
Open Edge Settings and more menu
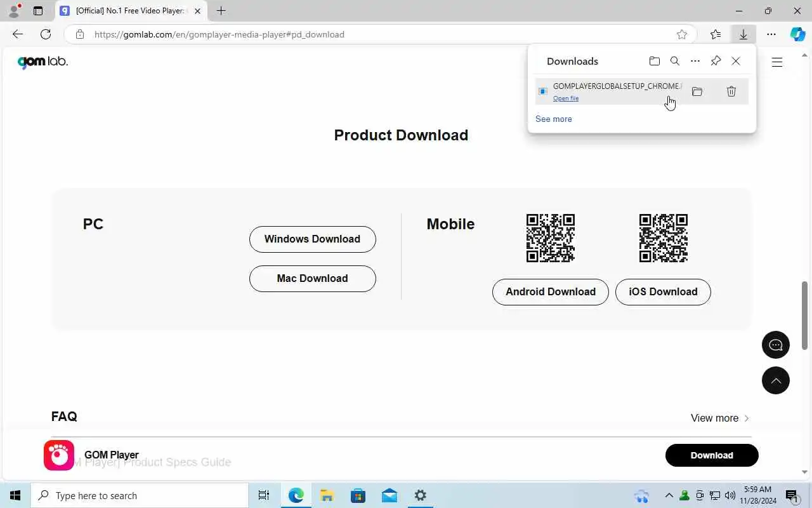pos(771,34)
